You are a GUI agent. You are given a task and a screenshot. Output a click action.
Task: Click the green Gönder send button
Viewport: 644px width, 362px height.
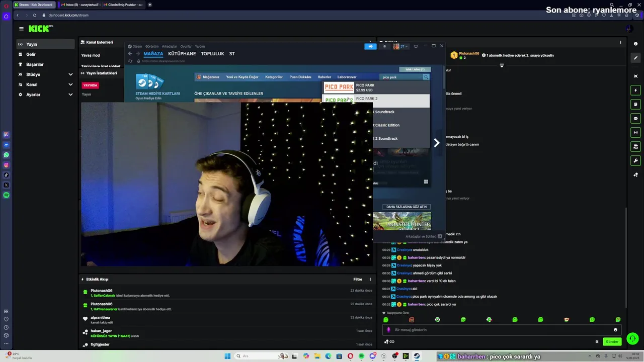[x=612, y=341]
